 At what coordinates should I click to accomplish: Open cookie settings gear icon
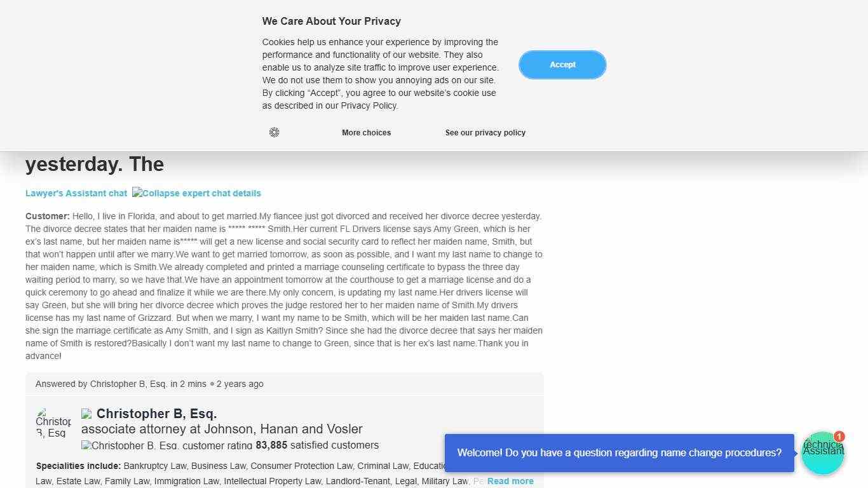point(274,132)
